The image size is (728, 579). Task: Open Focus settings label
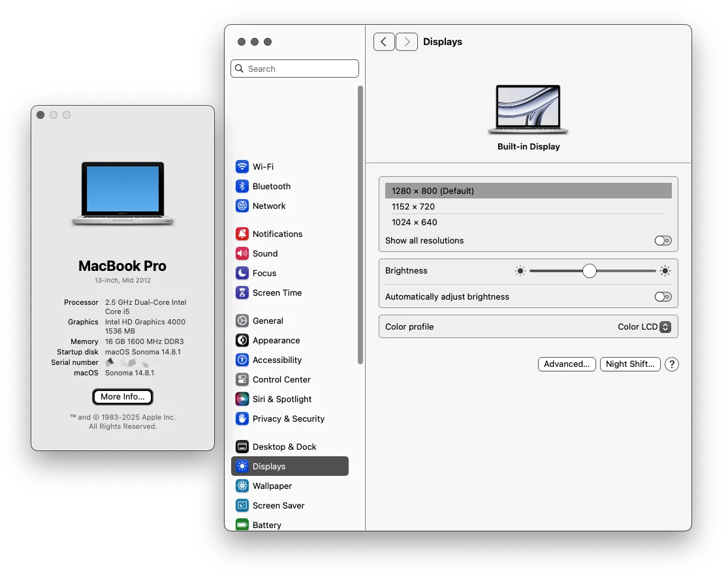[x=264, y=273]
